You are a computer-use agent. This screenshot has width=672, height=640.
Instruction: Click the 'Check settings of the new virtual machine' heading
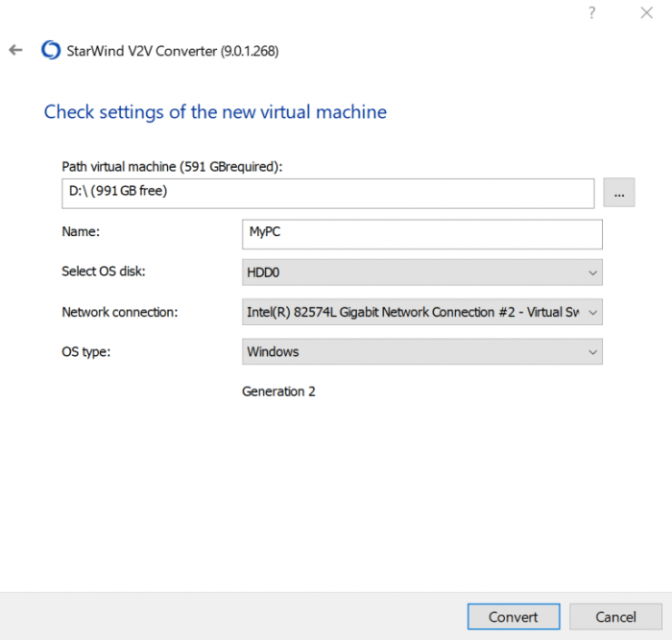point(215,112)
